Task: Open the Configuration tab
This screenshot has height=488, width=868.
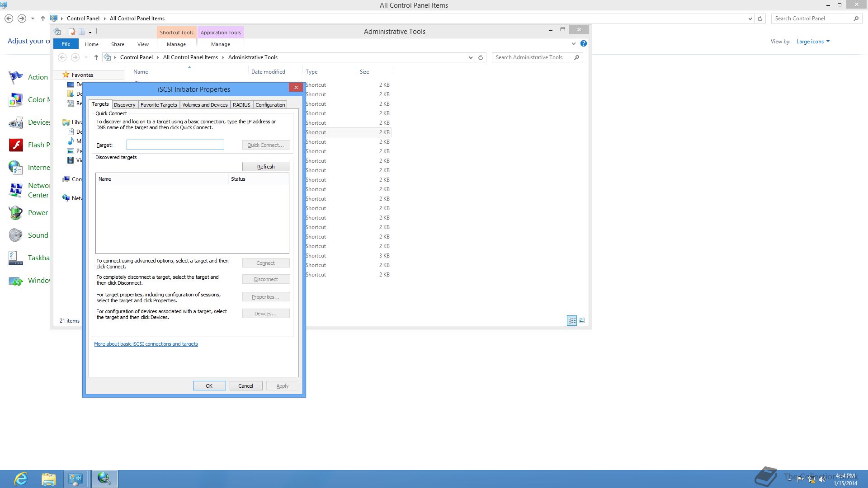Action: click(x=270, y=105)
